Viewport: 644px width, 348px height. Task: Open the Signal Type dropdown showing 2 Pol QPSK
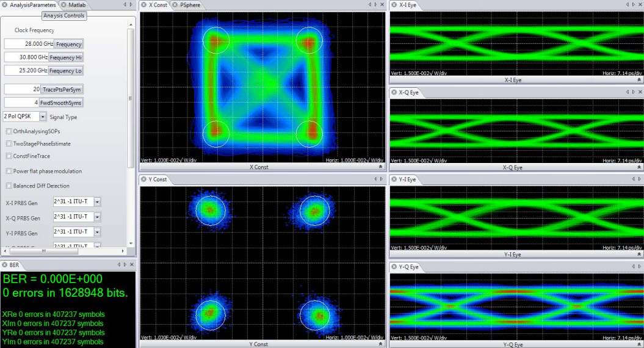tap(43, 117)
